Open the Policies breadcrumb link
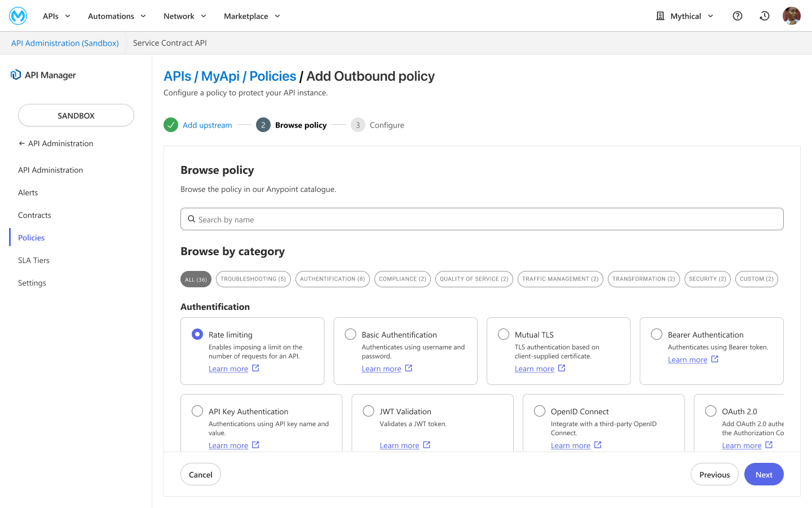 pyautogui.click(x=273, y=76)
